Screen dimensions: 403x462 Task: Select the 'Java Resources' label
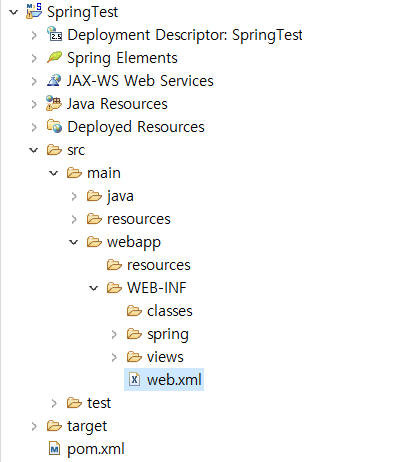[117, 104]
